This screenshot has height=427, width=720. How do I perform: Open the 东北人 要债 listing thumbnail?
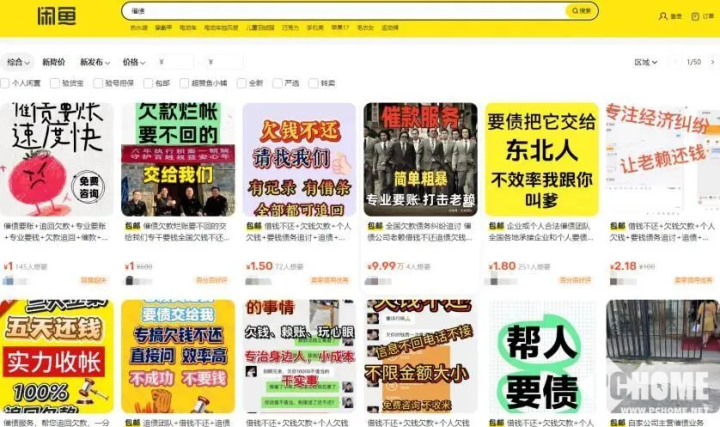(541, 159)
